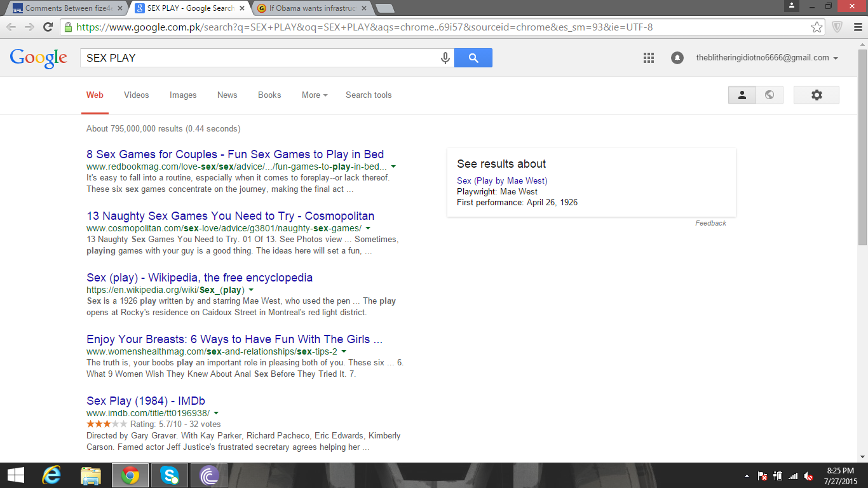Select the Web search tab
868x488 pixels.
pyautogui.click(x=95, y=95)
